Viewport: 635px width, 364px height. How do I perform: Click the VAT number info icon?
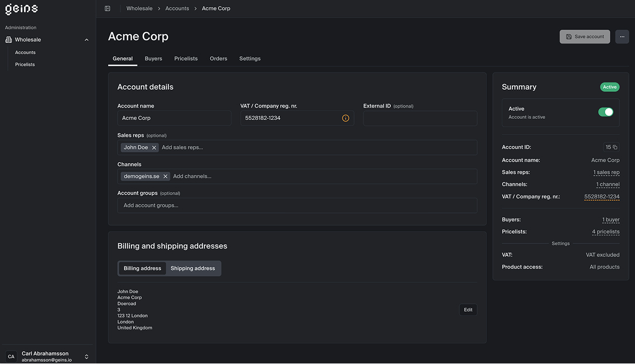click(345, 118)
